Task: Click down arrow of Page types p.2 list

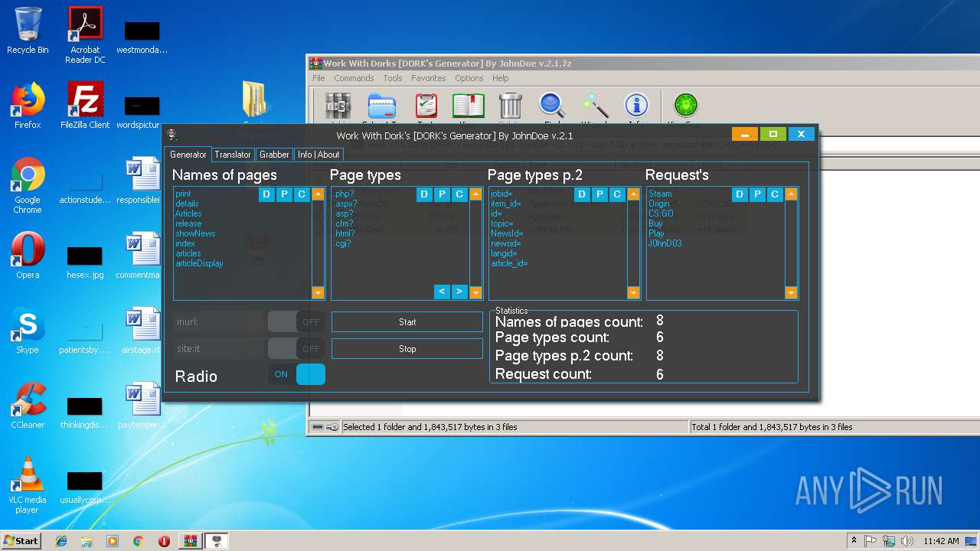Action: [x=633, y=292]
